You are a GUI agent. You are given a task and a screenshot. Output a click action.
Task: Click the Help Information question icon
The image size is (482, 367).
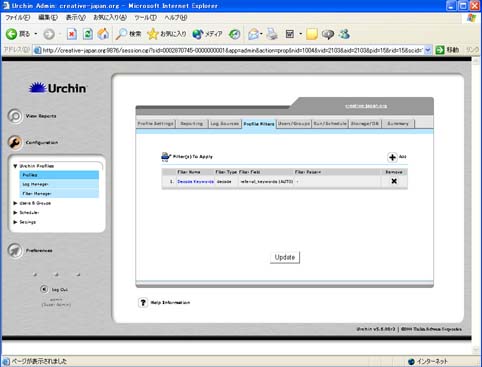143,302
